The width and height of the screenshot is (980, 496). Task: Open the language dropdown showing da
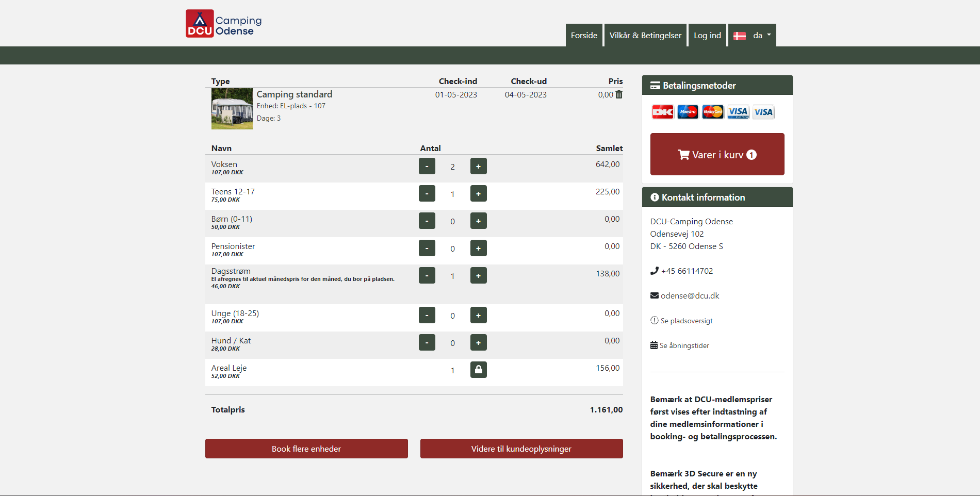[x=752, y=36]
